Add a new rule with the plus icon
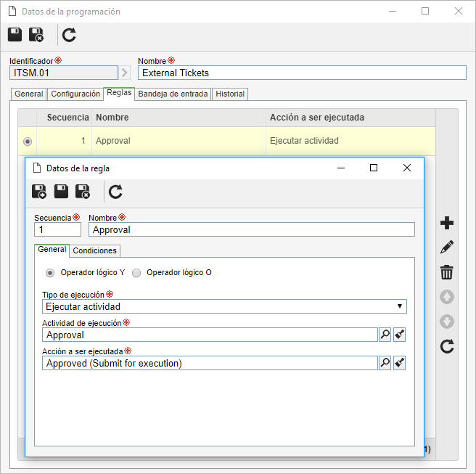Viewport: 476px width, 474px height. pos(447,223)
